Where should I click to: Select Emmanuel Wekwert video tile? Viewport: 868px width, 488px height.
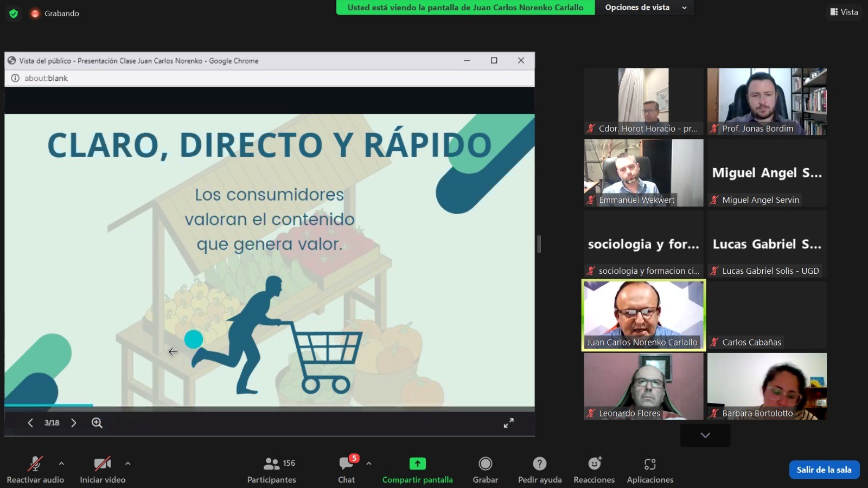[x=644, y=173]
